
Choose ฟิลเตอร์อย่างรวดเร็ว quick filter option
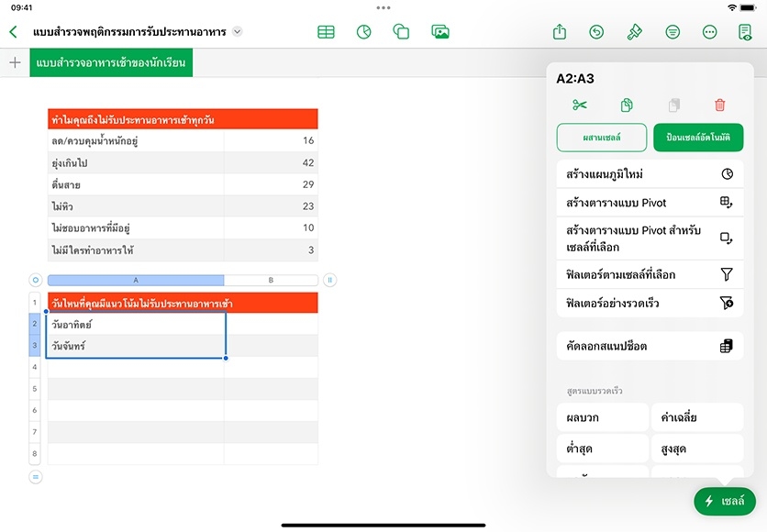(x=649, y=303)
